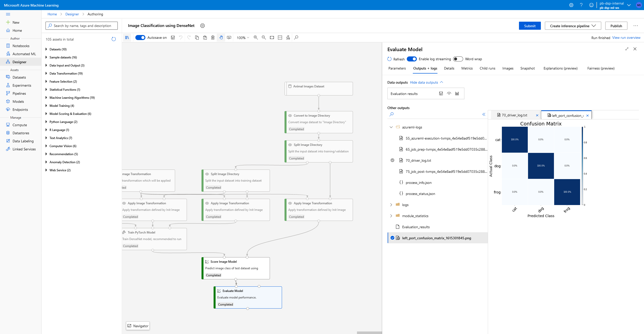
Task: Delete selected module using trash icon
Action: tap(213, 37)
